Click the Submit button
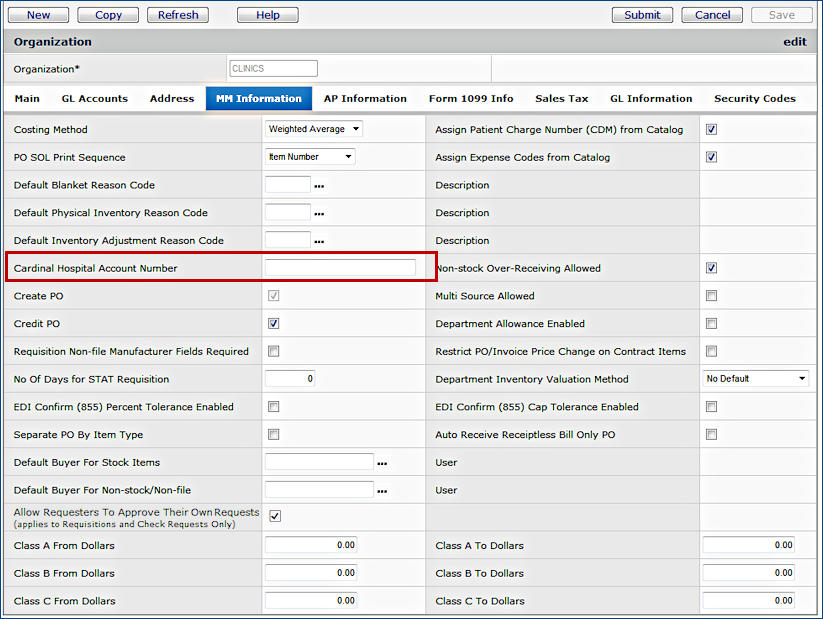This screenshot has height=619, width=823. pyautogui.click(x=642, y=15)
